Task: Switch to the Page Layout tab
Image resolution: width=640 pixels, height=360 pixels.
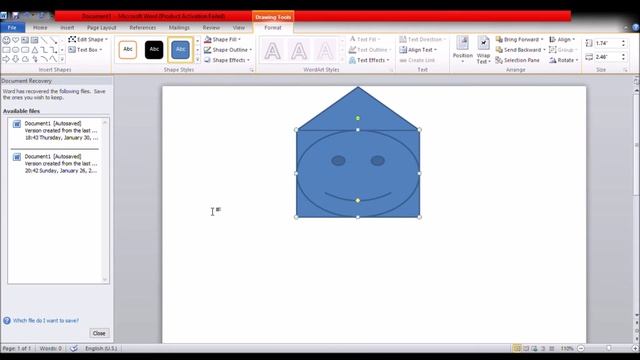Action: point(102,28)
